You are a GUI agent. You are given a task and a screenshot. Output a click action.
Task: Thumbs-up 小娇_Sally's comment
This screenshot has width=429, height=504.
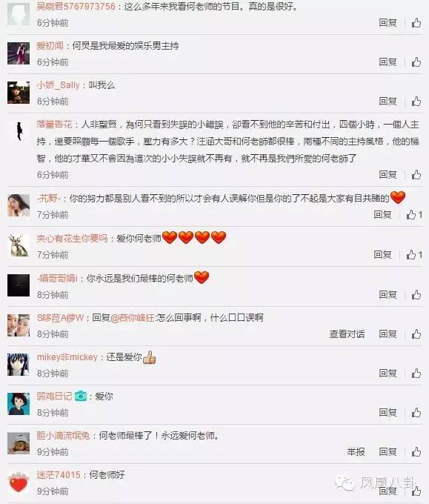coord(416,102)
